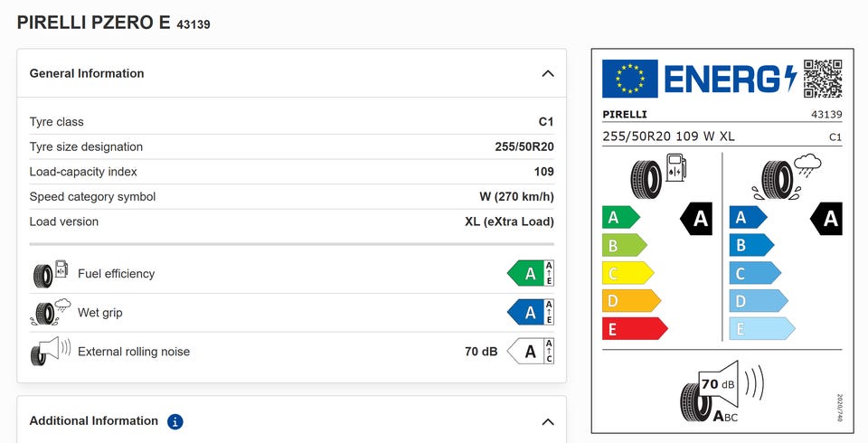Click the Wet grip rain tyre icon
The width and height of the screenshot is (868, 443).
point(51,312)
